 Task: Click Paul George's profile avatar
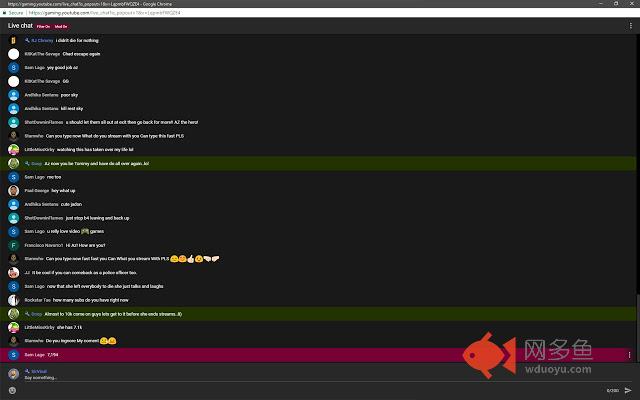(13, 190)
